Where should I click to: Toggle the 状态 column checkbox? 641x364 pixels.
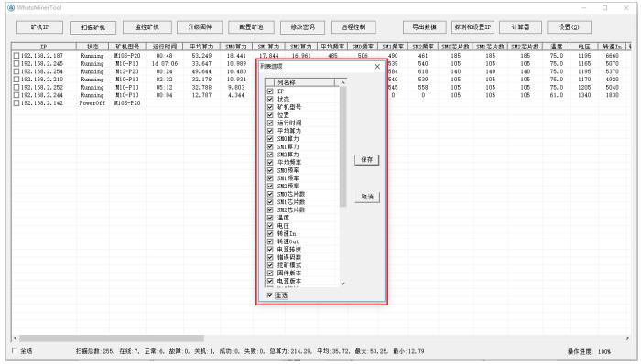(x=270, y=99)
